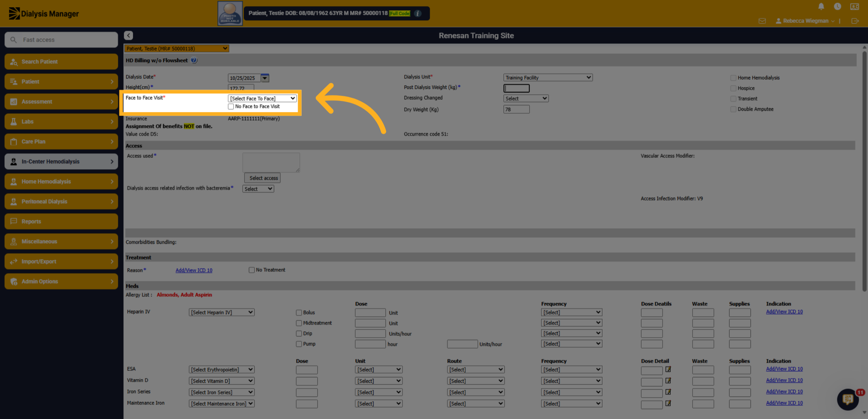Click the patient photo thumbnail
The width and height of the screenshot is (868, 419).
coord(230,13)
